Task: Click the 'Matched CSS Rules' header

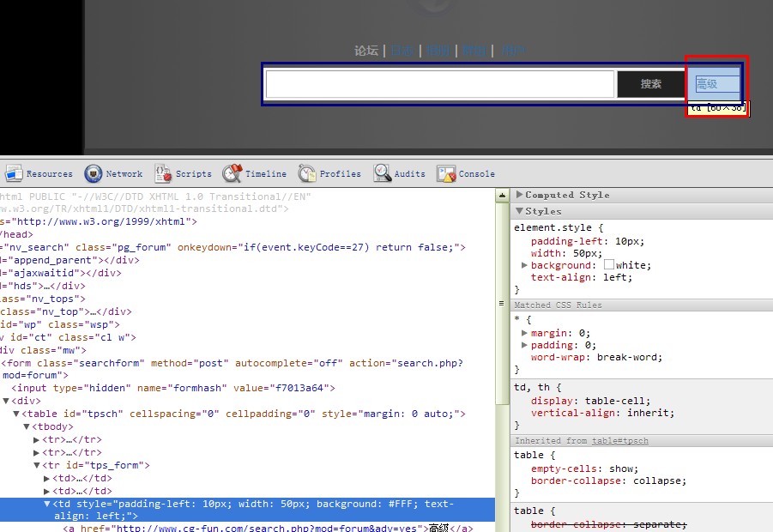Action: click(x=558, y=305)
